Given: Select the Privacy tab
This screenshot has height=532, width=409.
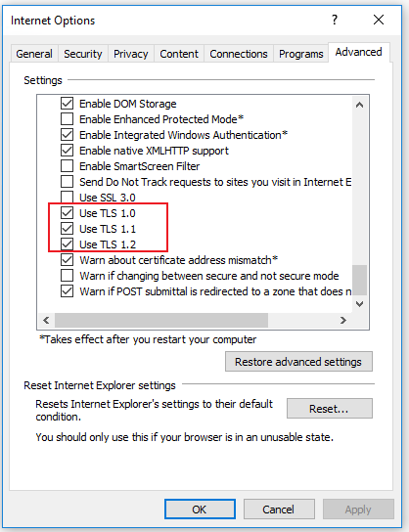Looking at the screenshot, I should click(x=131, y=54).
